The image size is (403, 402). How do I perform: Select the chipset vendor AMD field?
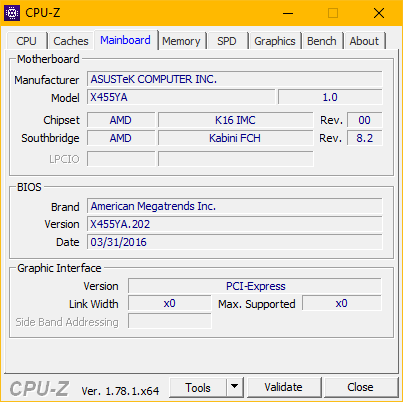click(x=121, y=120)
